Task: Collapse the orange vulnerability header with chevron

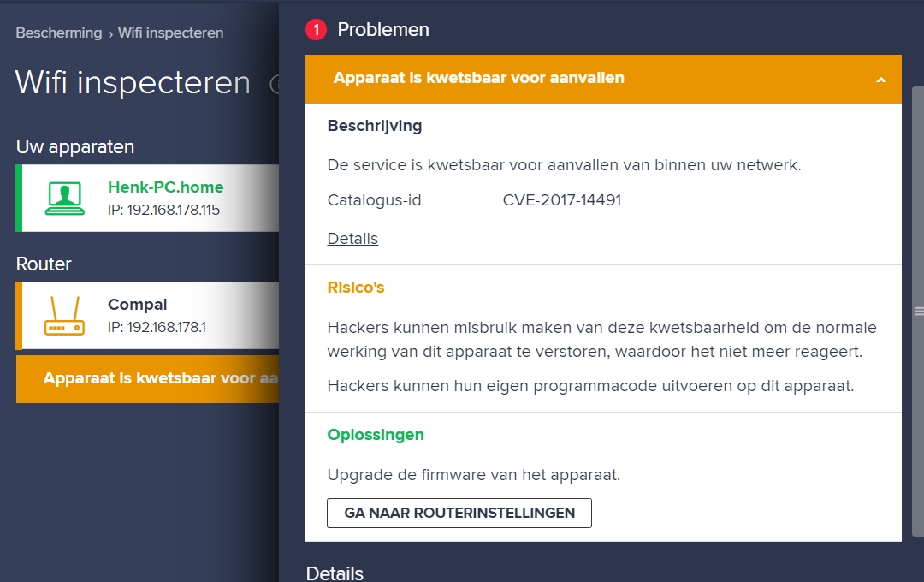Action: [603, 79]
